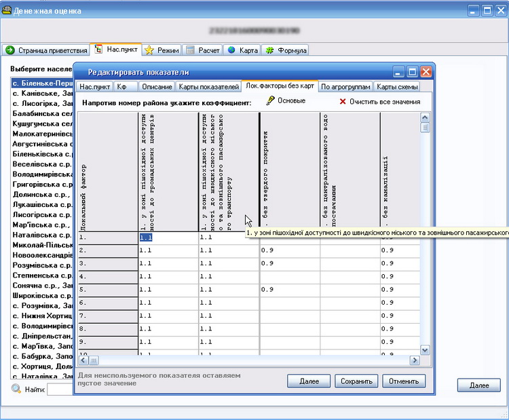Open the Карты показателей tab
The image size is (509, 420).
(208, 87)
